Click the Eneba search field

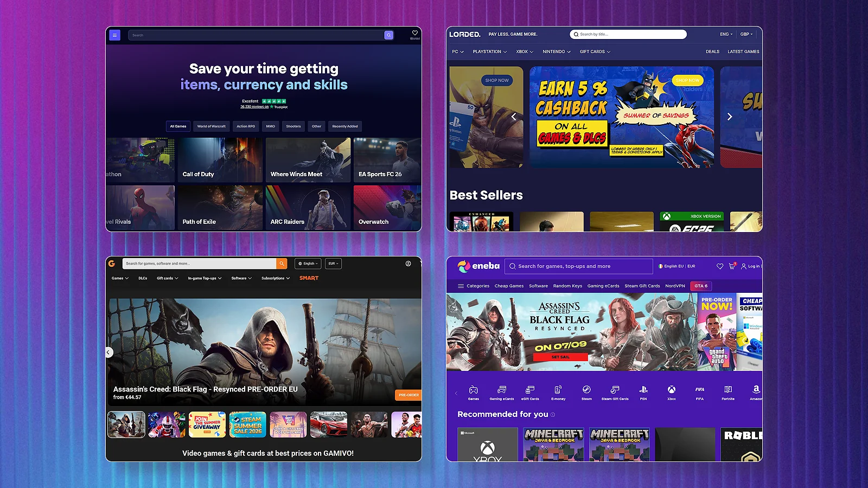579,266
